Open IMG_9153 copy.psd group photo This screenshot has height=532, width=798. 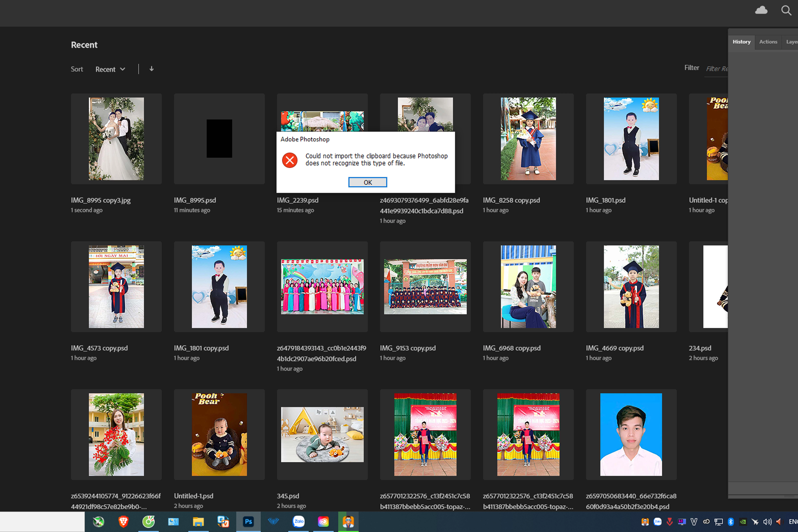click(425, 287)
